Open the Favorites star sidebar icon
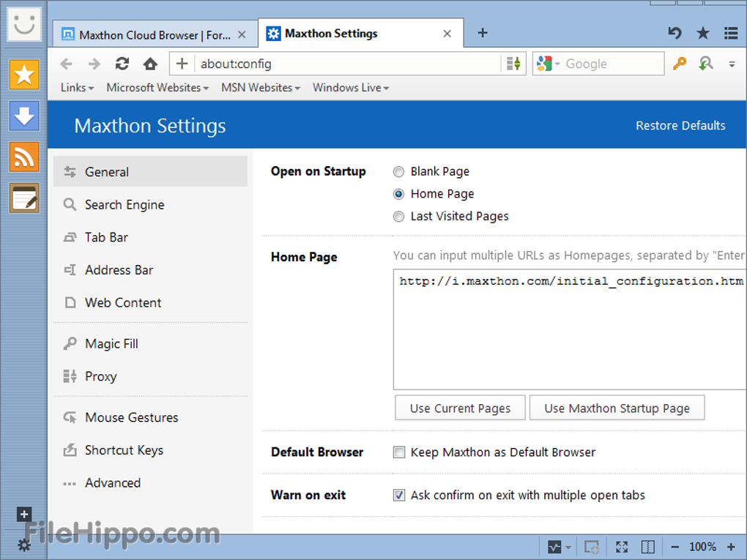 24,75
